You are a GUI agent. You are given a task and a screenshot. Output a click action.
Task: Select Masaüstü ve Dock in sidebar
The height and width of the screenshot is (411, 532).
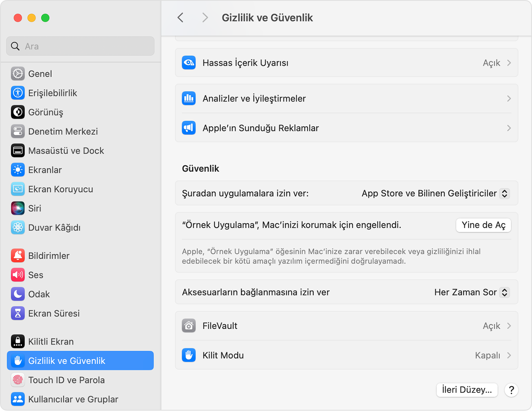click(x=80, y=151)
